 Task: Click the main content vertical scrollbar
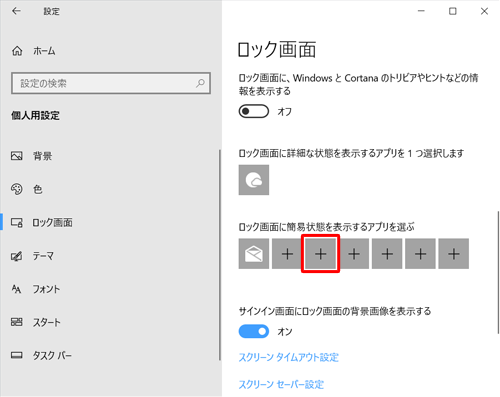tap(498, 272)
